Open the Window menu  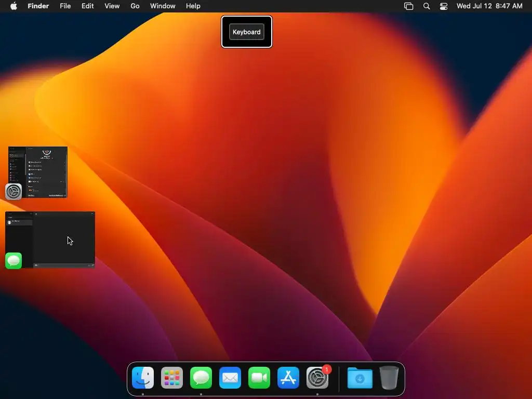[x=163, y=6]
